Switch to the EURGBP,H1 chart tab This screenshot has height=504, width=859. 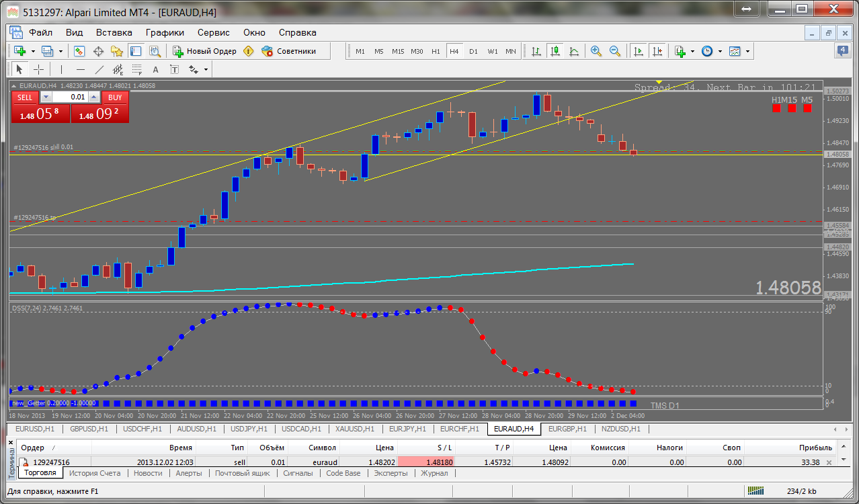click(567, 429)
